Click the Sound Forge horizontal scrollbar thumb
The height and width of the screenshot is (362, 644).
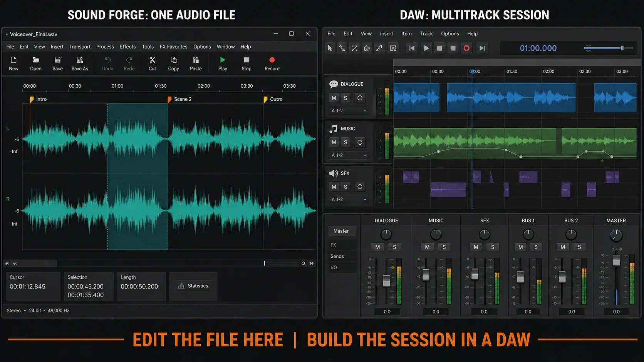[38, 264]
